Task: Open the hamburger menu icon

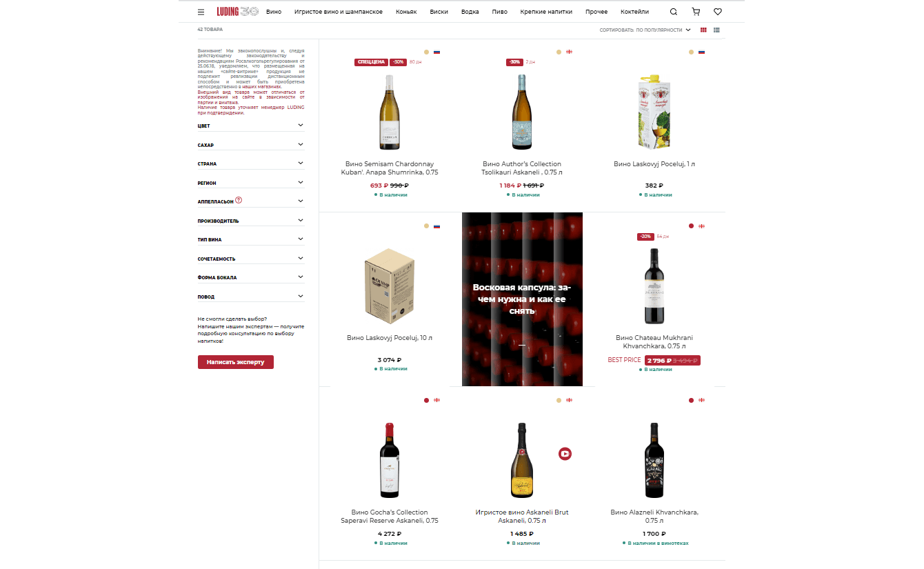Action: tap(201, 12)
